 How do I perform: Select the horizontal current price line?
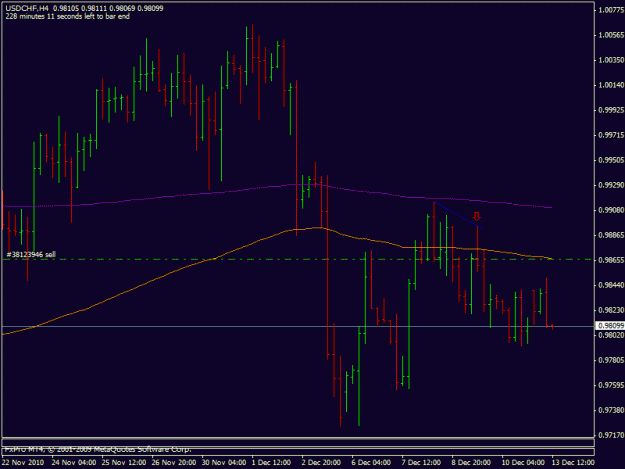(x=298, y=326)
